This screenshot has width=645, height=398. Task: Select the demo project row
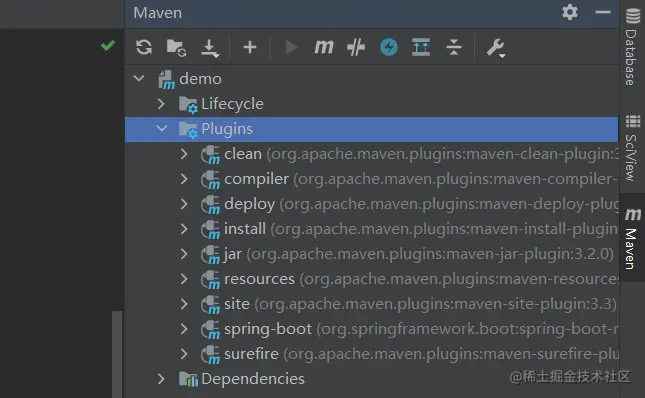pos(371,79)
